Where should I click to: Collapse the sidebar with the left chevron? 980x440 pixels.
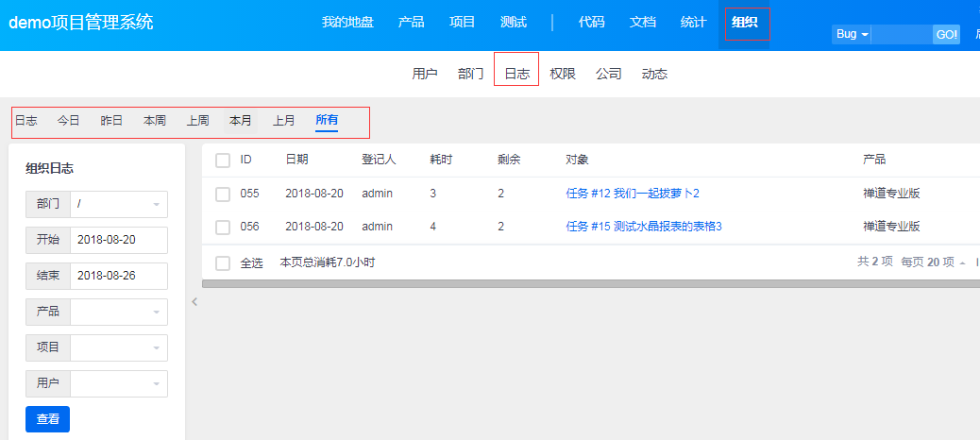(x=194, y=302)
